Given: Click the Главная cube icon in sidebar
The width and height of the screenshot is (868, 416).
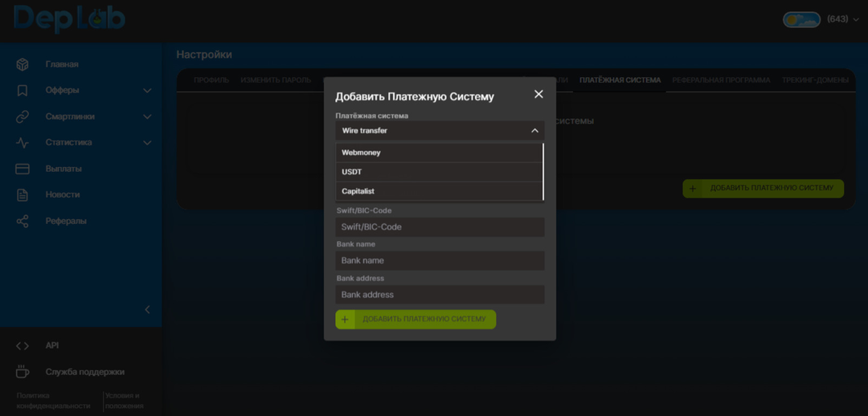Looking at the screenshot, I should [23, 64].
